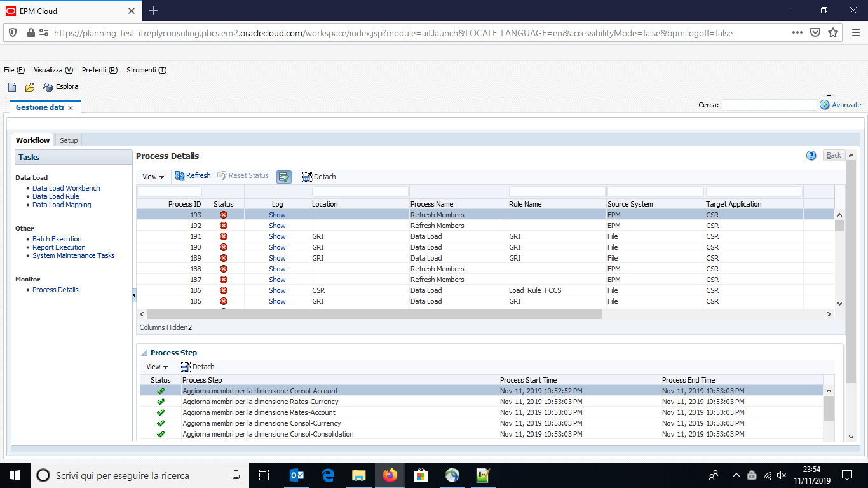The height and width of the screenshot is (488, 868).
Task: Switch to the Setup tab
Action: [x=68, y=140]
